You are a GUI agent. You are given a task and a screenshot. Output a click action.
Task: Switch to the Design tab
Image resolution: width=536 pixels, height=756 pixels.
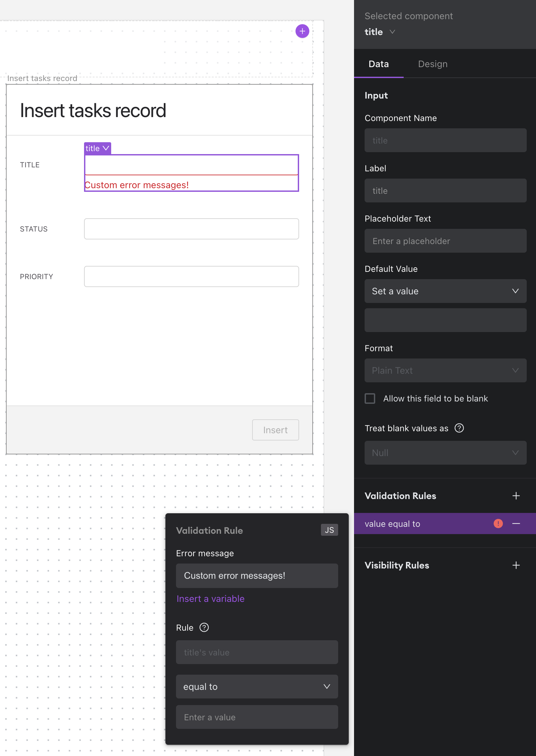[432, 64]
